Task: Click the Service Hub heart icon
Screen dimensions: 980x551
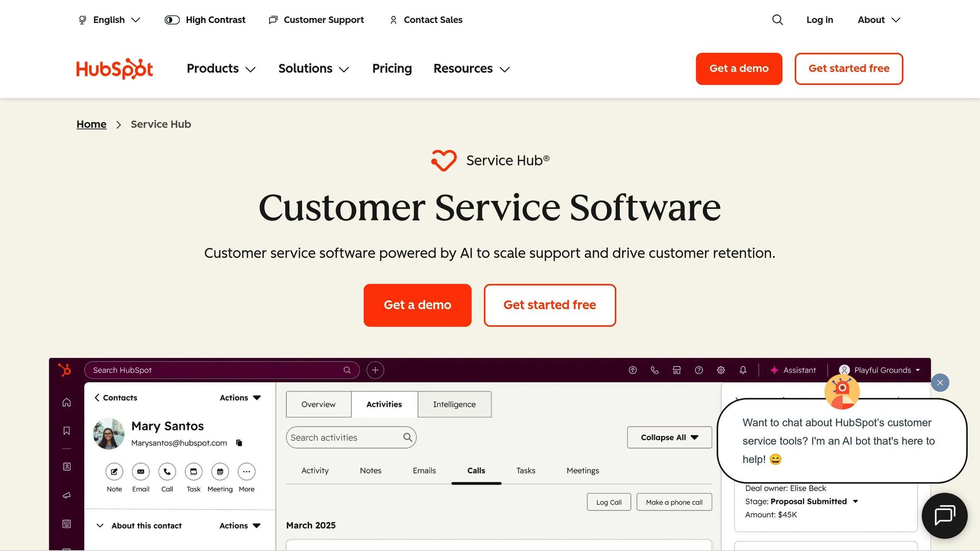Action: pos(444,160)
